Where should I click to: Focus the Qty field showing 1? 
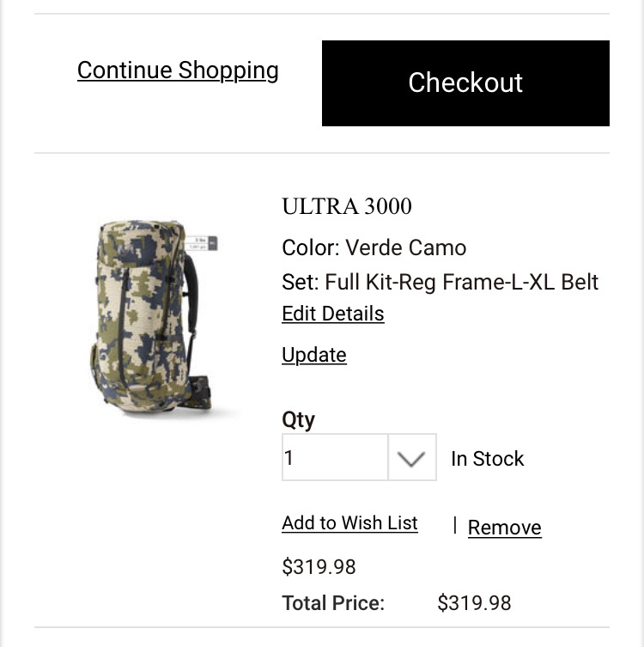(x=335, y=458)
